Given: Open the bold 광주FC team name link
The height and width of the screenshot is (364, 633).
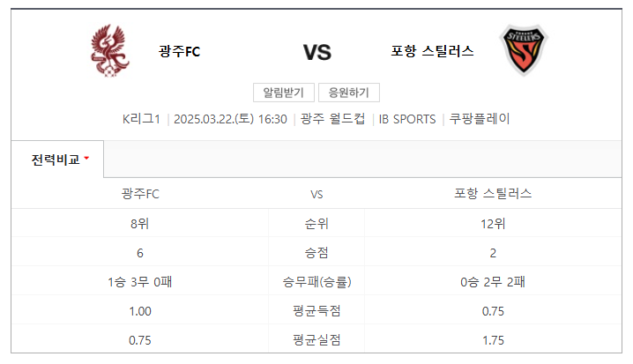Looking at the screenshot, I should (180, 51).
